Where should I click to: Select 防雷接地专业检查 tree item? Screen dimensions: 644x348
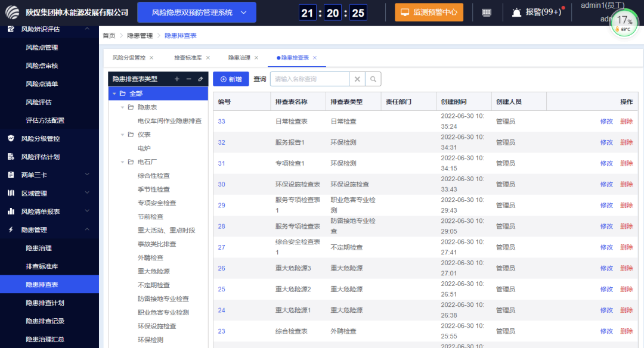[163, 299]
